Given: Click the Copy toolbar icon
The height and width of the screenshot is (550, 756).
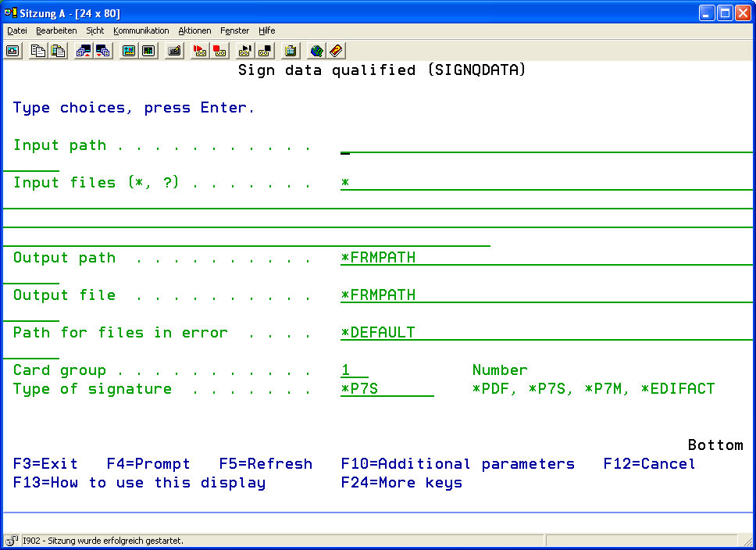Looking at the screenshot, I should click(x=37, y=51).
